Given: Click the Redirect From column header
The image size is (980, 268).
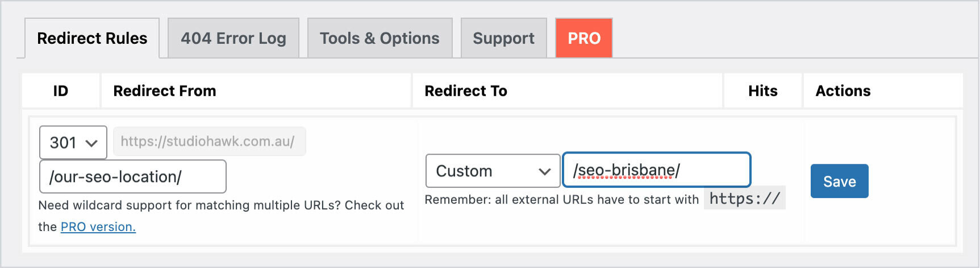Looking at the screenshot, I should click(x=165, y=91).
